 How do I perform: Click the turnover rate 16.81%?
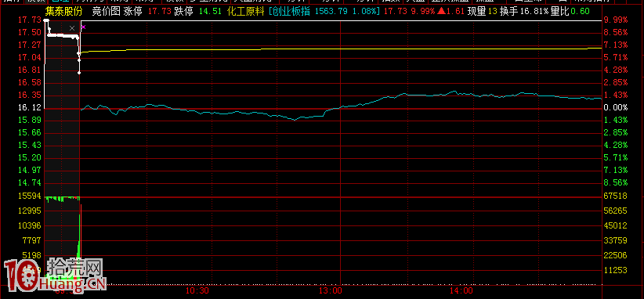(534, 12)
